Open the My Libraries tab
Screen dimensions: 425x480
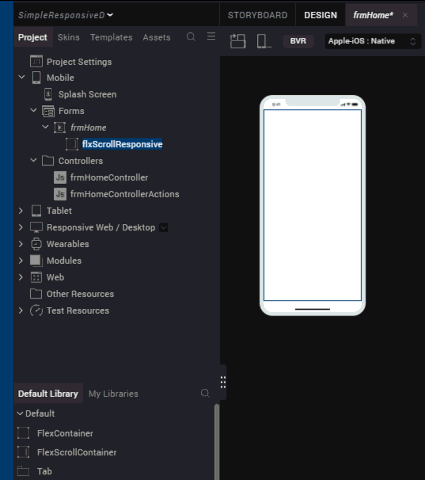tap(113, 394)
